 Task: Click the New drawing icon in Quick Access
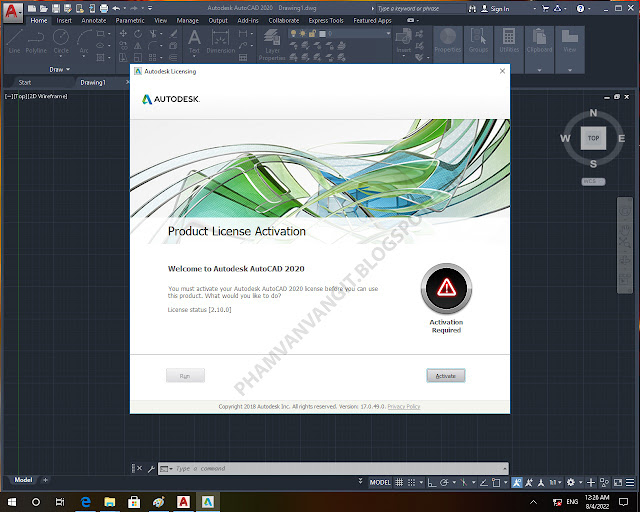point(32,8)
